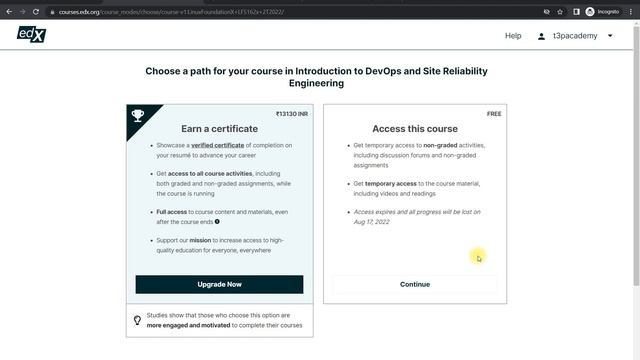
Task: Click the 'Full access' bullet text
Action: click(x=171, y=212)
